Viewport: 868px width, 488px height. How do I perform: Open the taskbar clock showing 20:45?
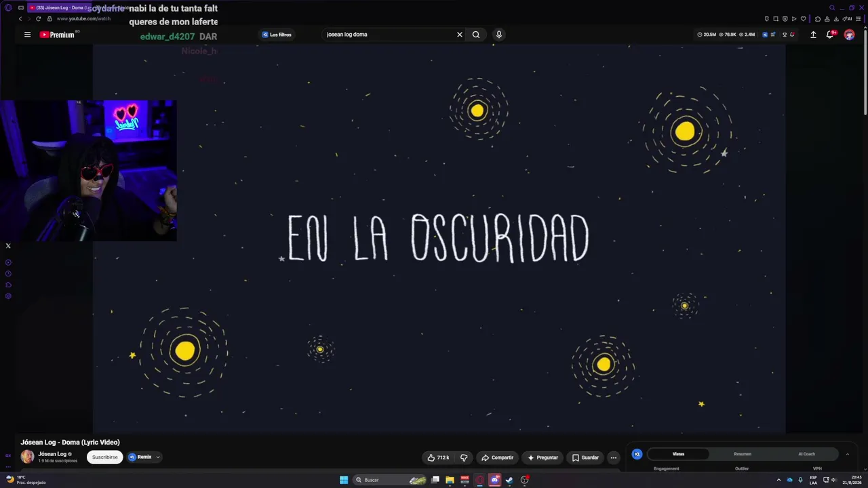852,480
